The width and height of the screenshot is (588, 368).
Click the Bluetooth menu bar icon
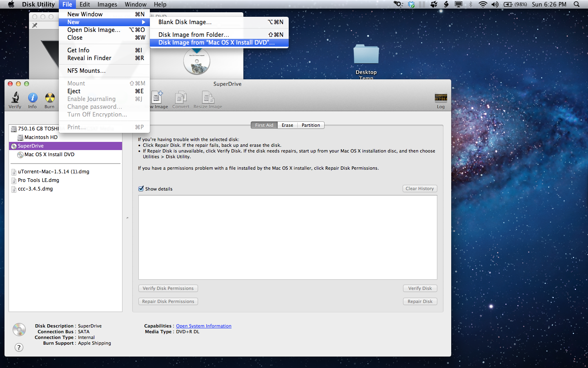click(470, 4)
